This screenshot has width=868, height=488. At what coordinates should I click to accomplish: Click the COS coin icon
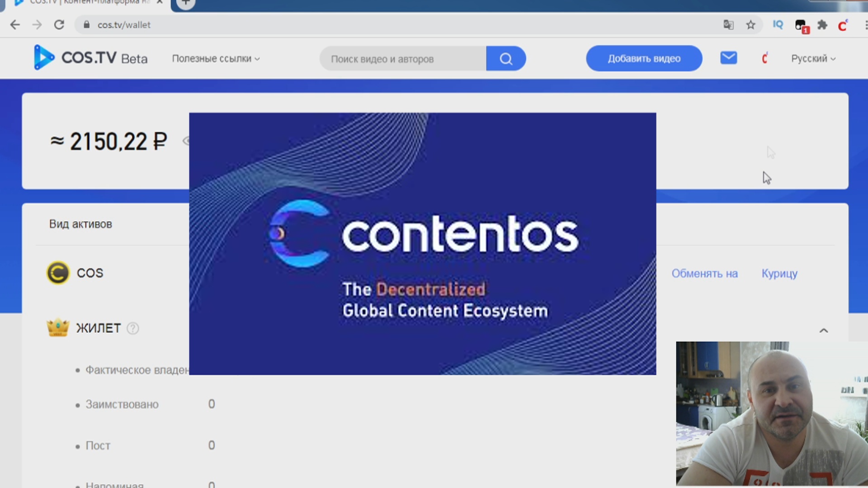(58, 273)
